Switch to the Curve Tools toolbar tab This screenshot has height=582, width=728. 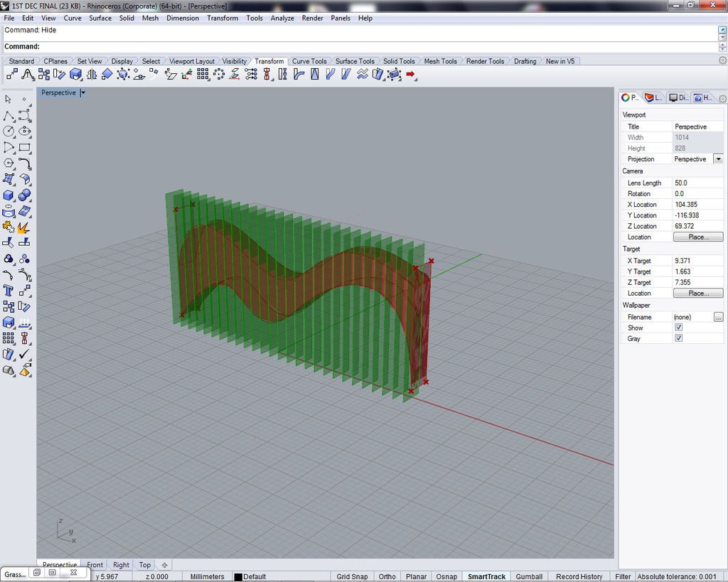[309, 61]
